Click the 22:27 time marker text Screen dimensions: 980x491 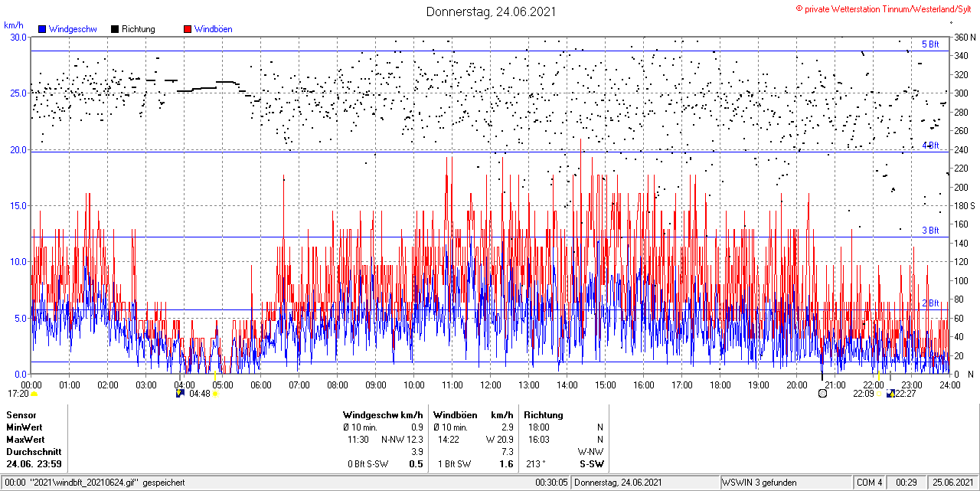tap(906, 394)
